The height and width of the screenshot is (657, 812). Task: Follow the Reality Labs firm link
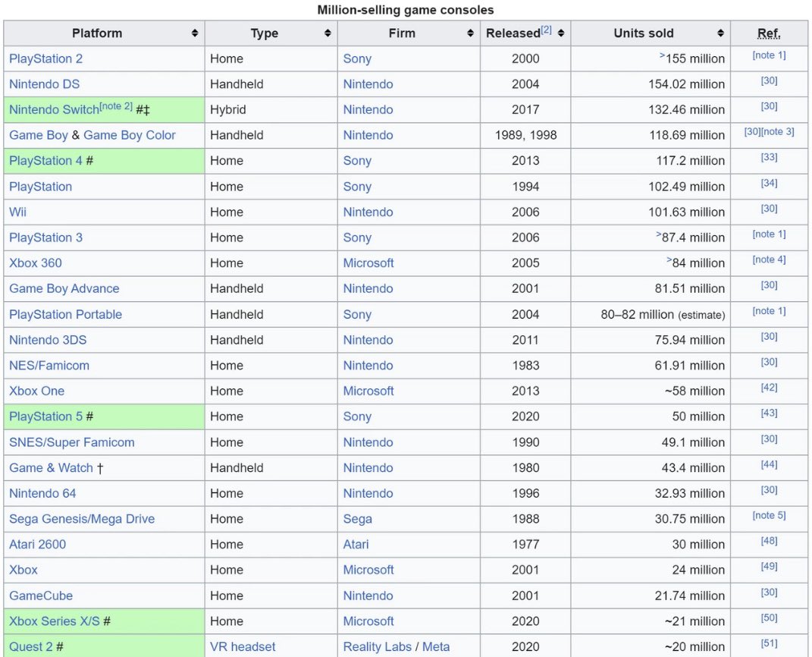point(378,646)
